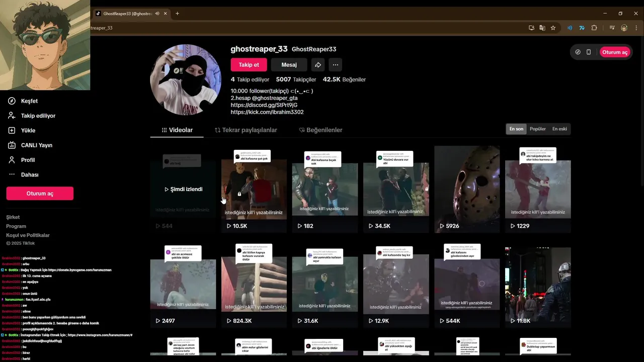This screenshot has height=362, width=644.
Task: Open hockey mask video with 5926 views
Action: coord(467,189)
